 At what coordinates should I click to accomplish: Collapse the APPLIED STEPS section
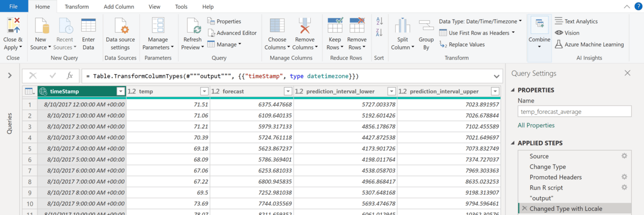tap(512, 143)
